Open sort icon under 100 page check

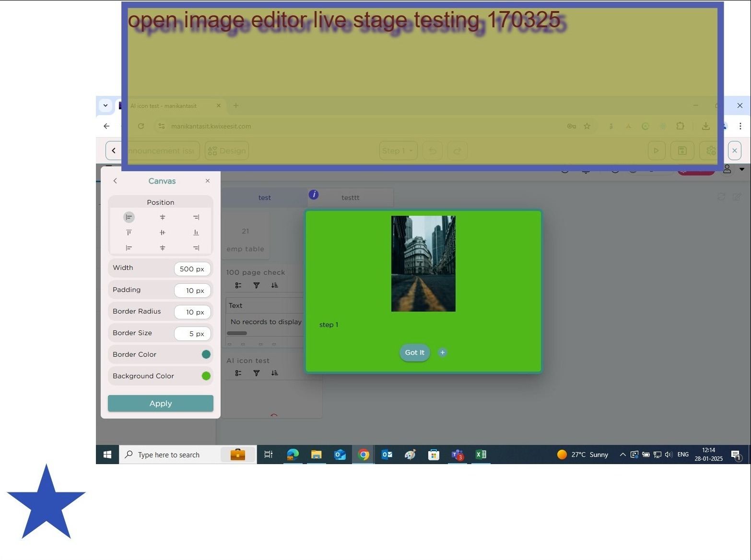click(x=274, y=285)
